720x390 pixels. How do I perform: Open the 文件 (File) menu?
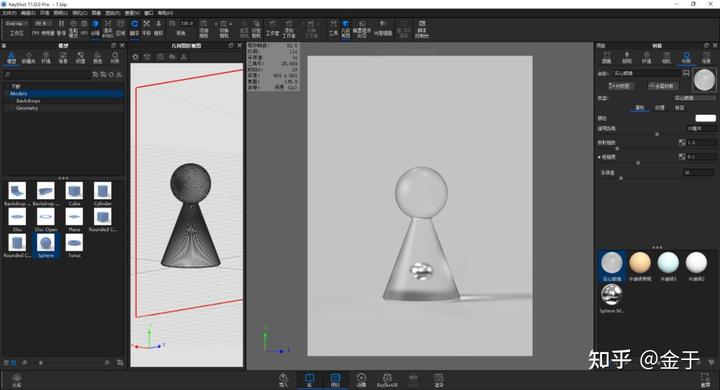point(9,13)
